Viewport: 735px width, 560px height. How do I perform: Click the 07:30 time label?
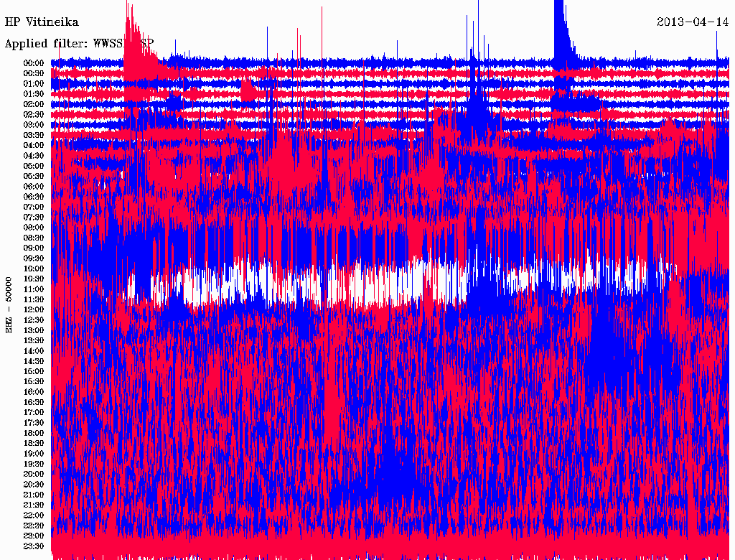pos(34,218)
